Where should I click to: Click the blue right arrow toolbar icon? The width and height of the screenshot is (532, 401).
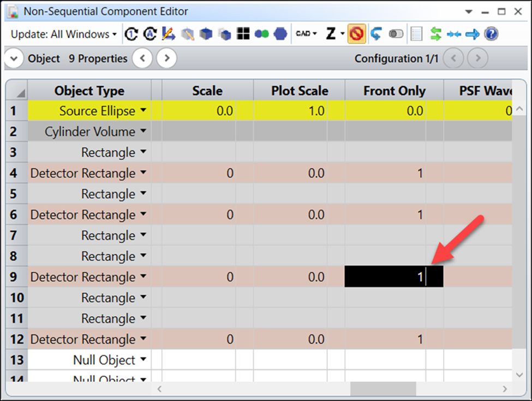pos(473,34)
